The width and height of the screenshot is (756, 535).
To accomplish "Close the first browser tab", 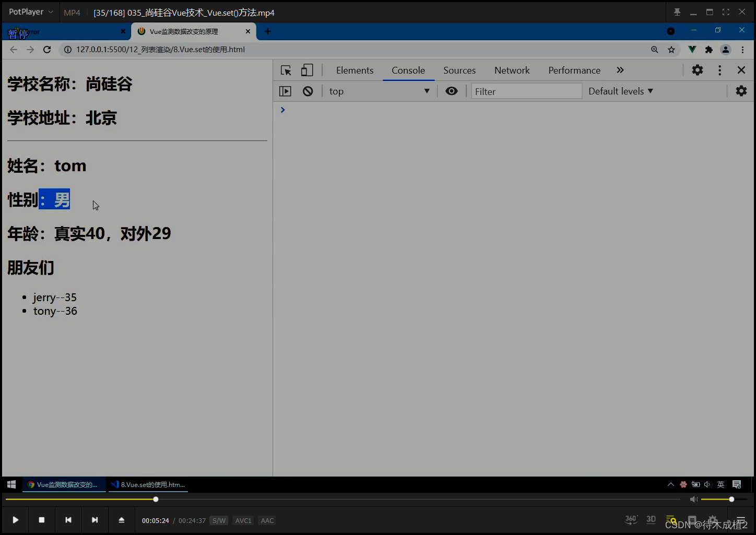I will [123, 31].
